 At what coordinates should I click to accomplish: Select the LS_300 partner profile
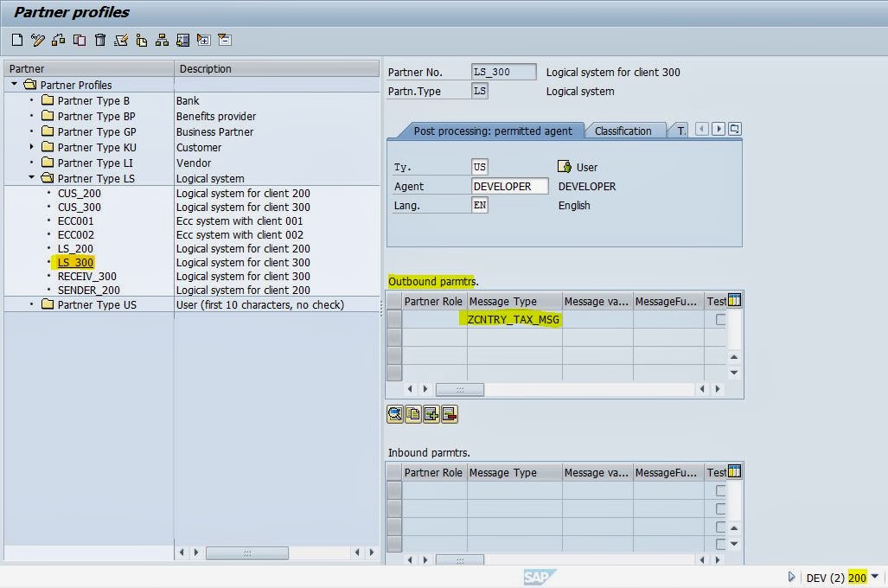(74, 262)
